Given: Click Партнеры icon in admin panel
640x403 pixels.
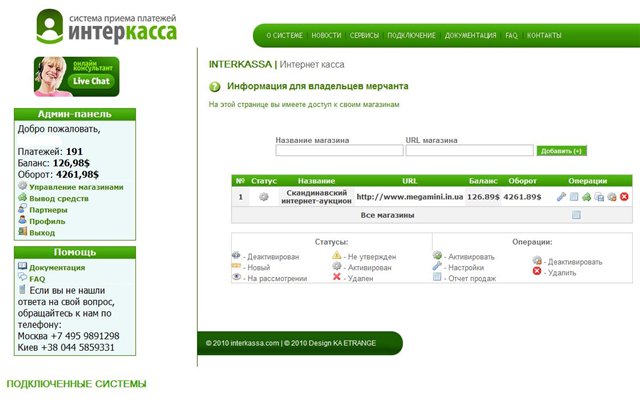Looking at the screenshot, I should [x=22, y=209].
